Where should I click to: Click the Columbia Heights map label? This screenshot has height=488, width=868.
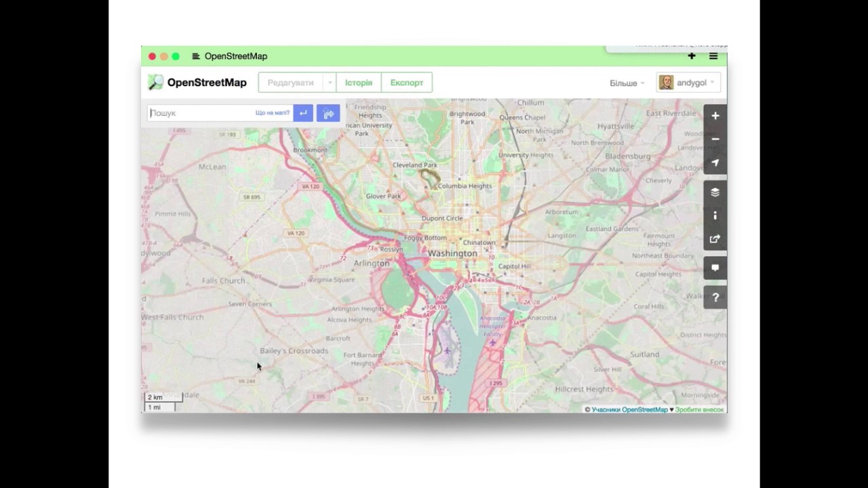click(465, 186)
